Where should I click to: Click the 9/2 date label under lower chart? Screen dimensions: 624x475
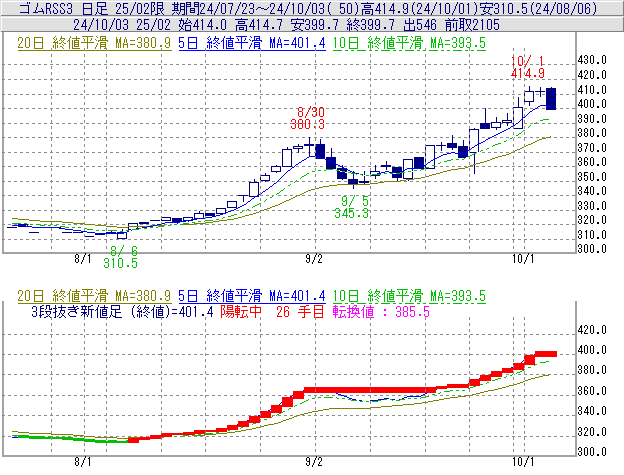(x=314, y=462)
